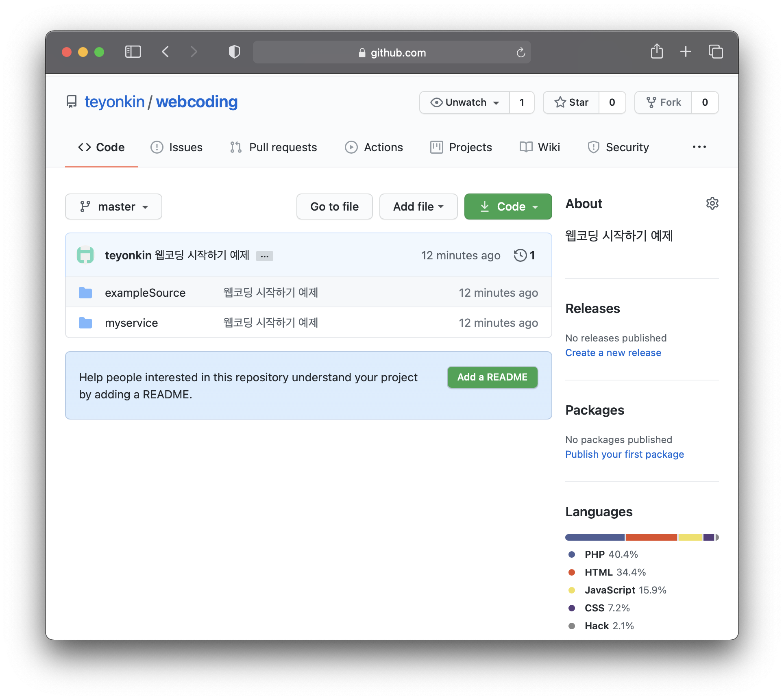
Task: Show the tab overview icon
Action: (x=716, y=52)
